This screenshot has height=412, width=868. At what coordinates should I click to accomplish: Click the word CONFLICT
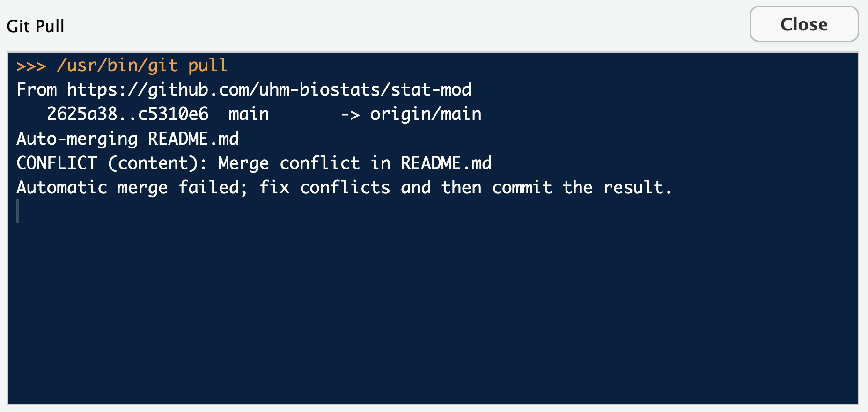(57, 163)
